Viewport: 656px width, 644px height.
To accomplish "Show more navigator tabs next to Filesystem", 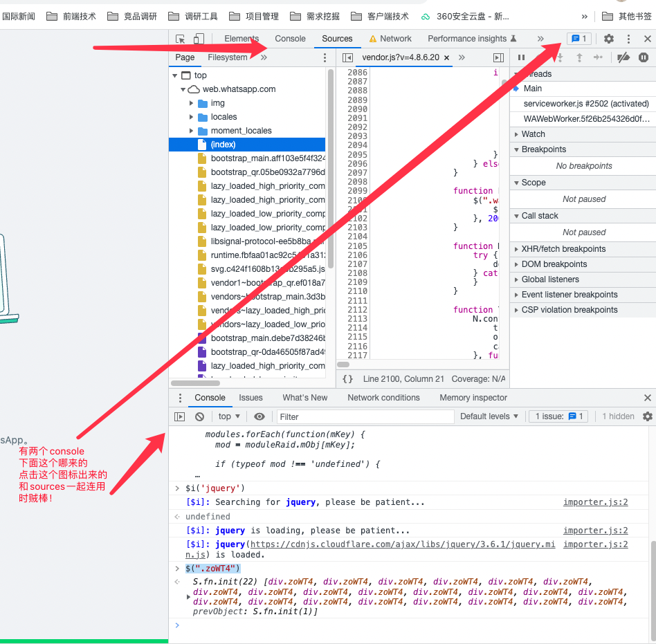I will (x=264, y=57).
